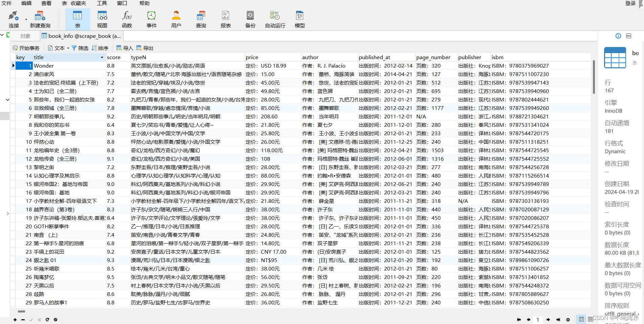
Task: Select the 表 table toolbar icon
Action: 77,19
